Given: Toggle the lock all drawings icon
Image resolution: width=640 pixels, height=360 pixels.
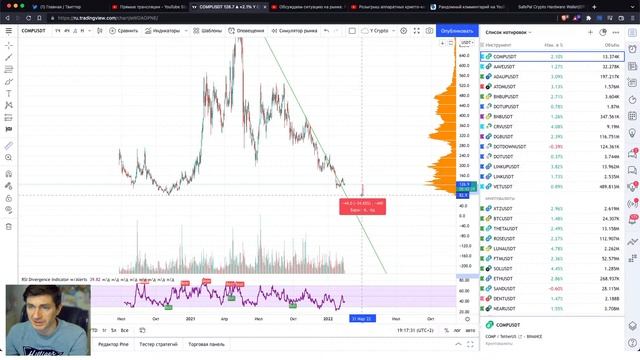Looking at the screenshot, I should 9,198.
